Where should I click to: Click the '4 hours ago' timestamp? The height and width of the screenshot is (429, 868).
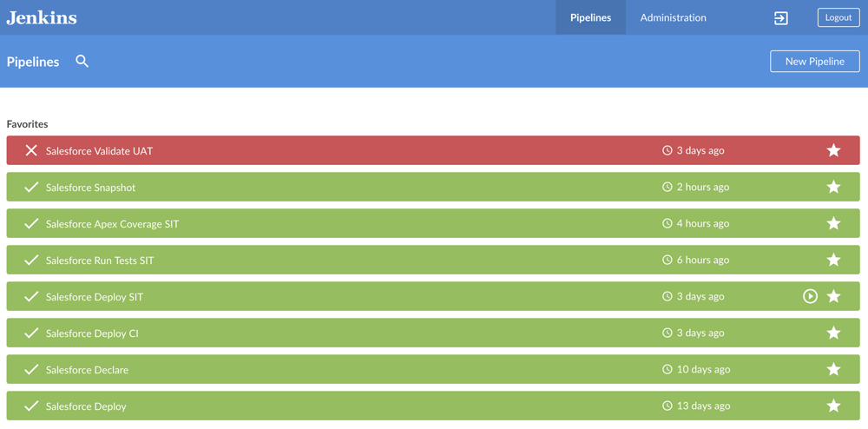tap(703, 224)
